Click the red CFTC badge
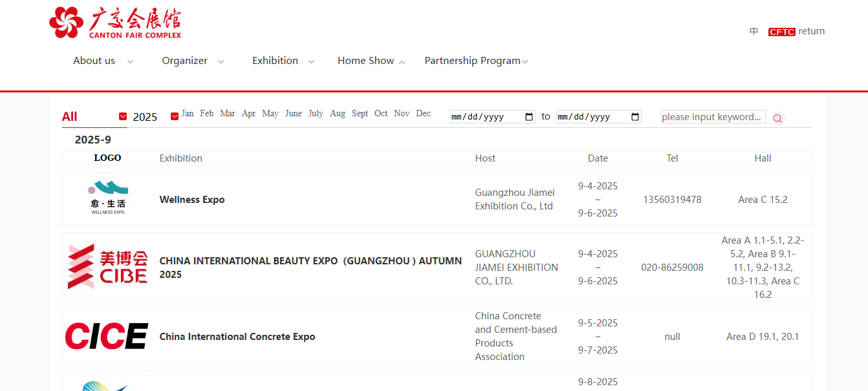 (x=782, y=31)
